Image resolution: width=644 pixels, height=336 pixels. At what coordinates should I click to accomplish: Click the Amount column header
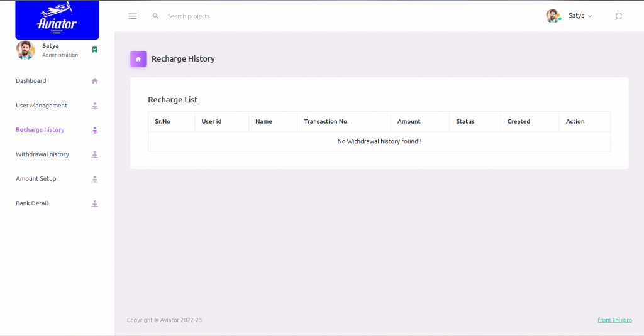click(409, 122)
